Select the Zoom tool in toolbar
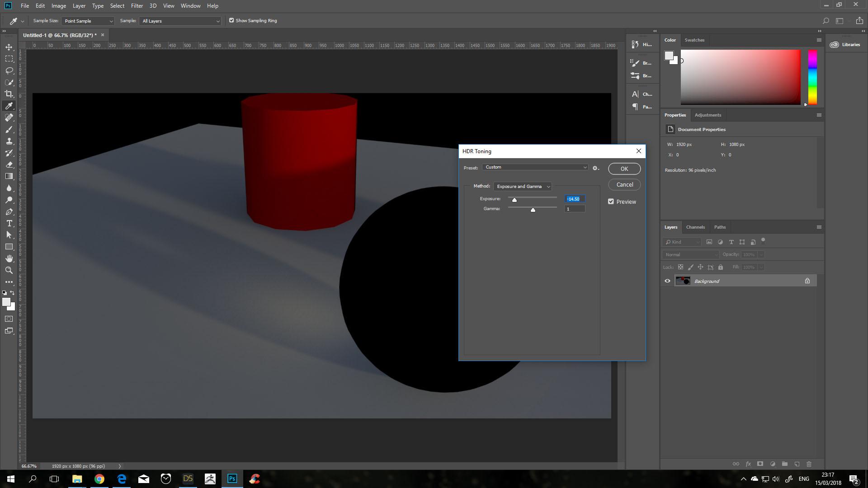Image resolution: width=868 pixels, height=488 pixels. 9,270
